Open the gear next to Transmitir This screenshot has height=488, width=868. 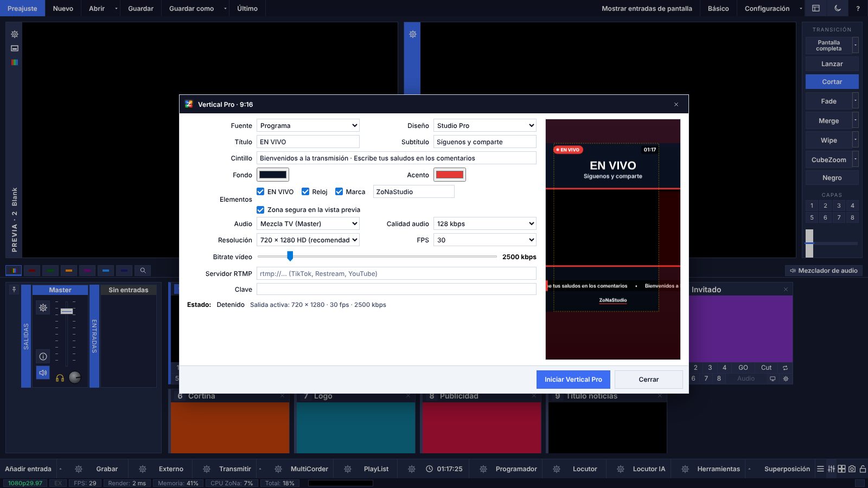point(207,469)
